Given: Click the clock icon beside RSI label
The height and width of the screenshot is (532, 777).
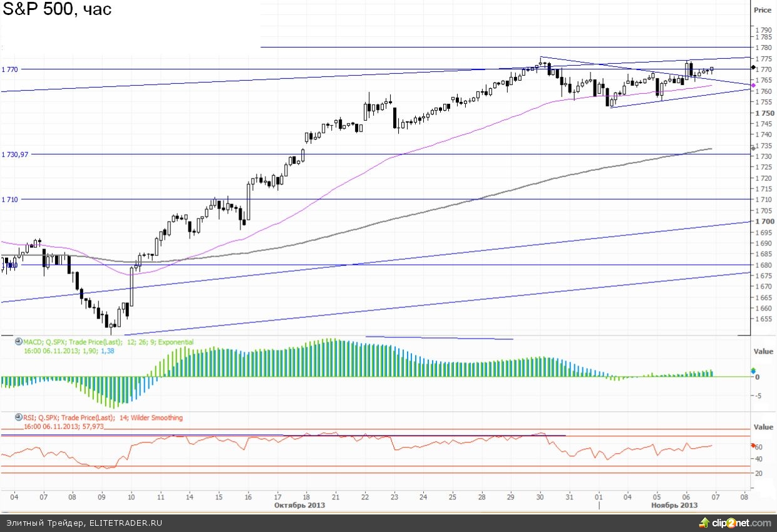Looking at the screenshot, I should pos(18,417).
